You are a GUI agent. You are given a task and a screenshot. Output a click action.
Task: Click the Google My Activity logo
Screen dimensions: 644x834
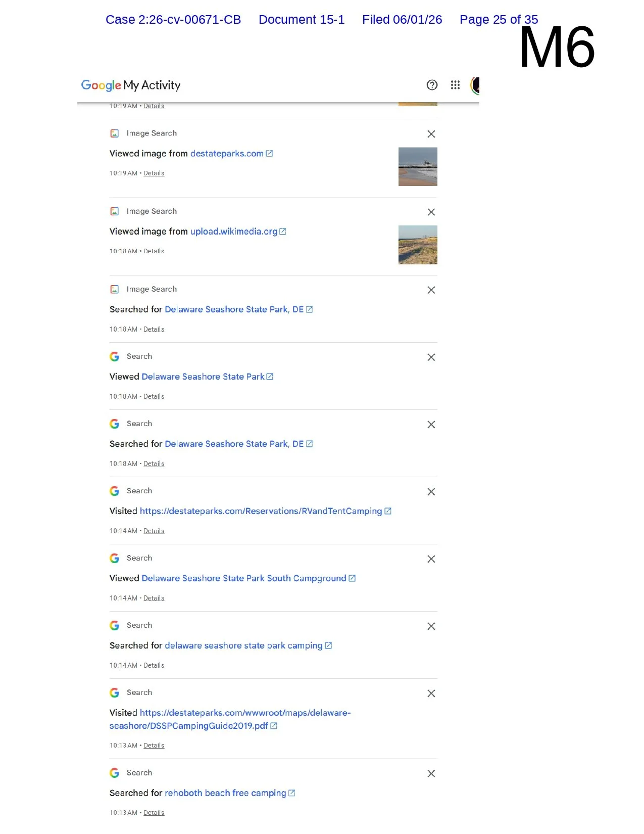pos(131,85)
